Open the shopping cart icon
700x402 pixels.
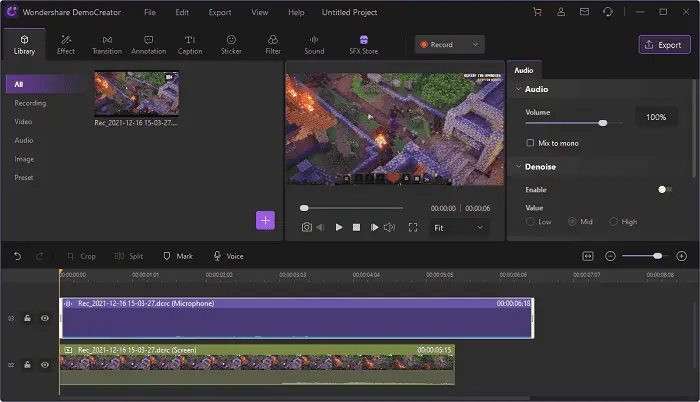[x=538, y=12]
